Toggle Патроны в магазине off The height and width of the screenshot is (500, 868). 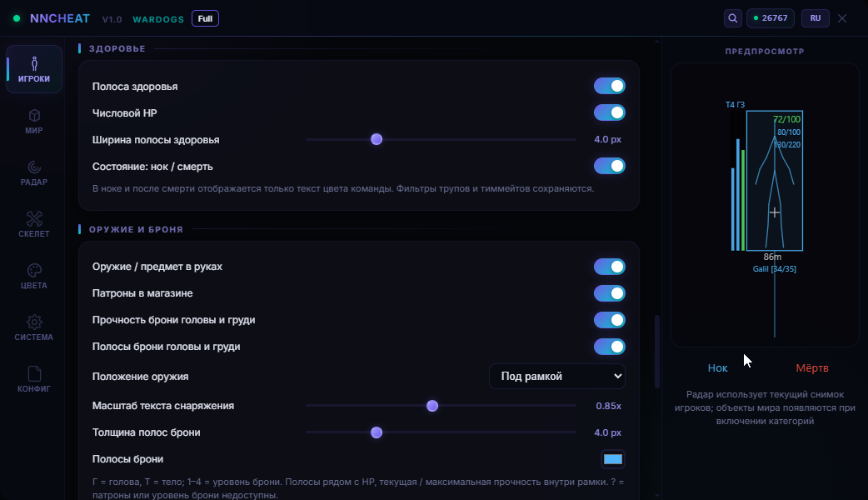click(610, 293)
